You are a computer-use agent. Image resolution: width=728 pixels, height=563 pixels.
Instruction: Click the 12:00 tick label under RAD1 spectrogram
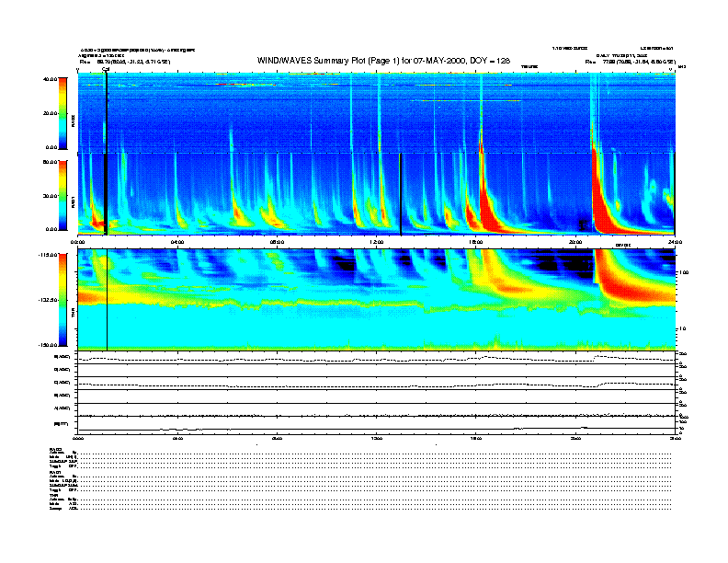point(377,242)
